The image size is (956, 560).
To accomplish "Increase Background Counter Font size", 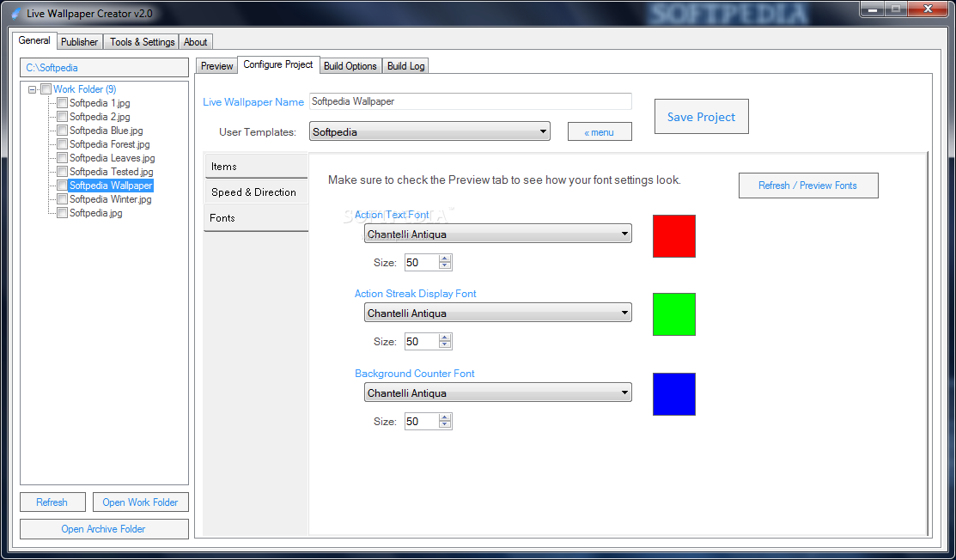I will [445, 417].
